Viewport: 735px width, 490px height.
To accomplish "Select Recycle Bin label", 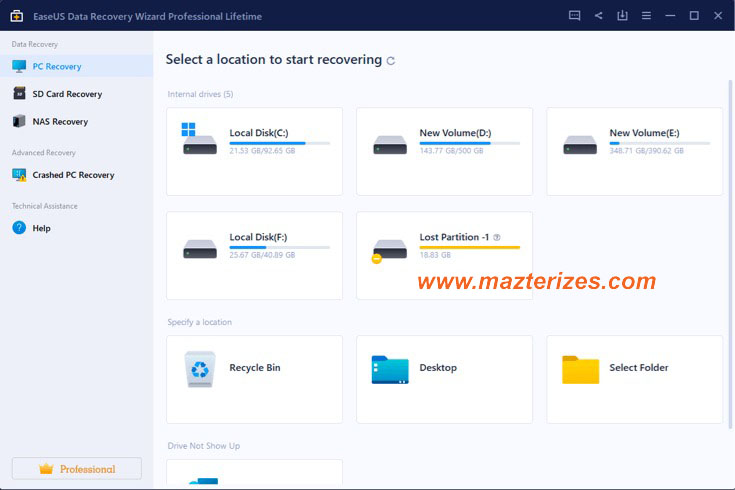I will (255, 368).
